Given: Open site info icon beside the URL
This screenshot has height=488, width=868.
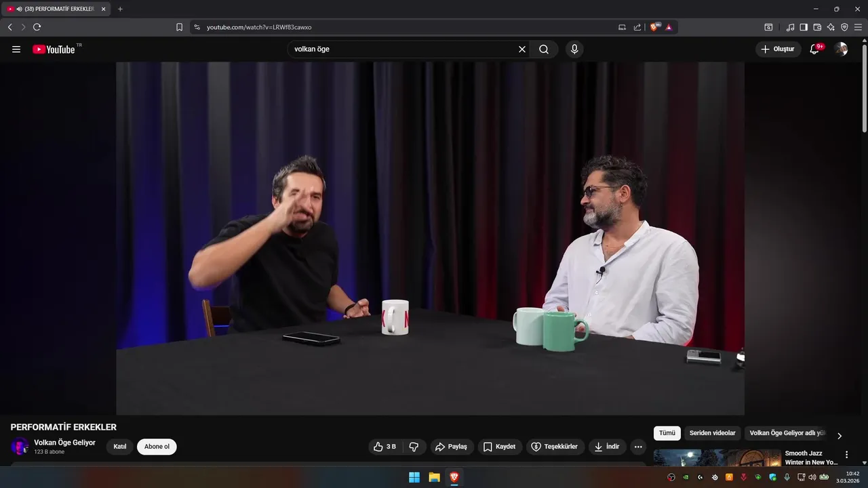Looking at the screenshot, I should tap(197, 27).
